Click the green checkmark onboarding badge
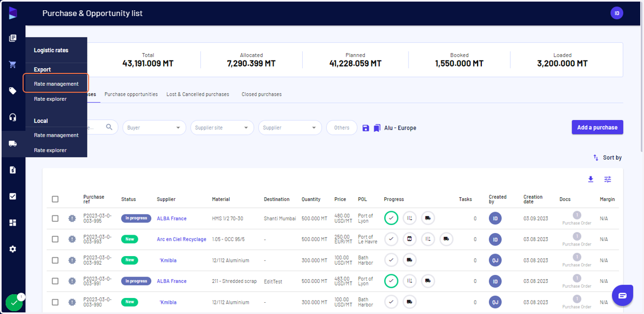This screenshot has height=314, width=644. click(x=14, y=303)
